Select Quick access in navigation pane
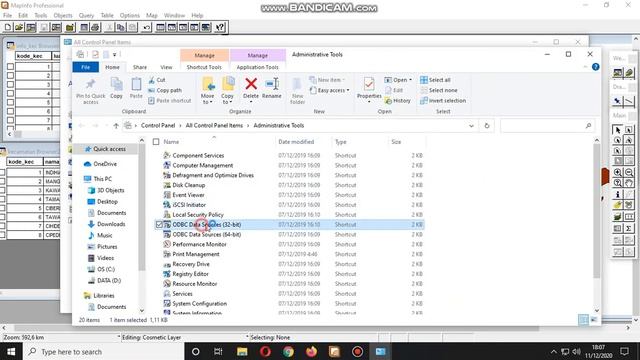 109,149
